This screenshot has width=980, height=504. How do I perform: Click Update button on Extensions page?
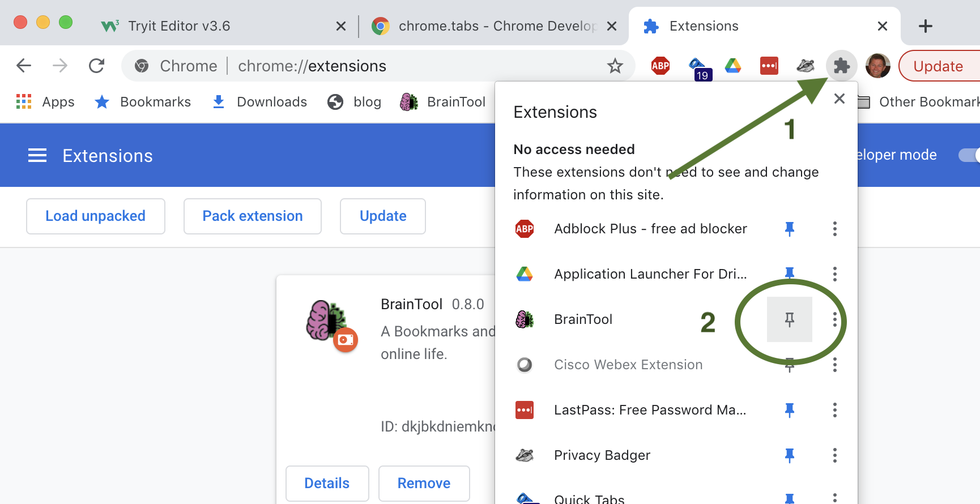(383, 216)
